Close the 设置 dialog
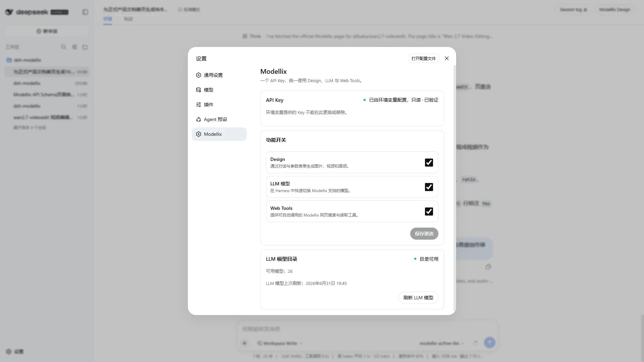644x362 pixels. (x=447, y=58)
